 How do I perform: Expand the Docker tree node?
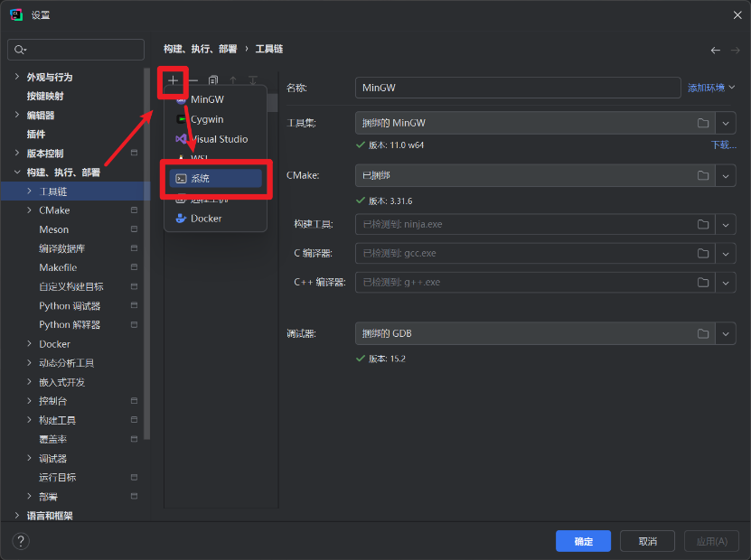[30, 343]
